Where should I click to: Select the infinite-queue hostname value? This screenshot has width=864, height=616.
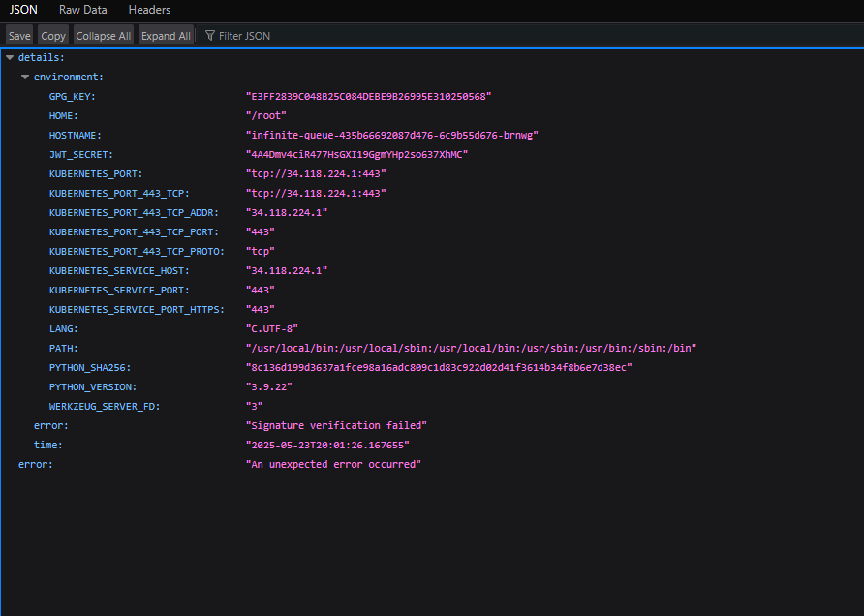pyautogui.click(x=391, y=135)
